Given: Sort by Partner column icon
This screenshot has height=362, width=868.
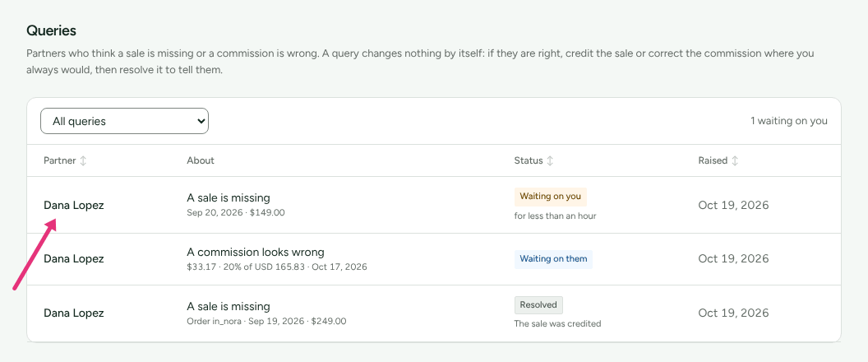Looking at the screenshot, I should 83,160.
